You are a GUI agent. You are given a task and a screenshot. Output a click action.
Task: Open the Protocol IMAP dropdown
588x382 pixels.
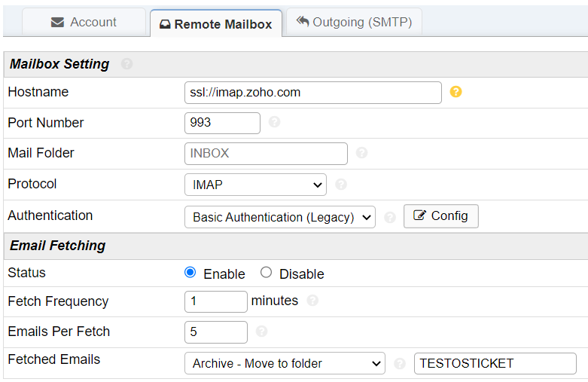[x=255, y=184]
